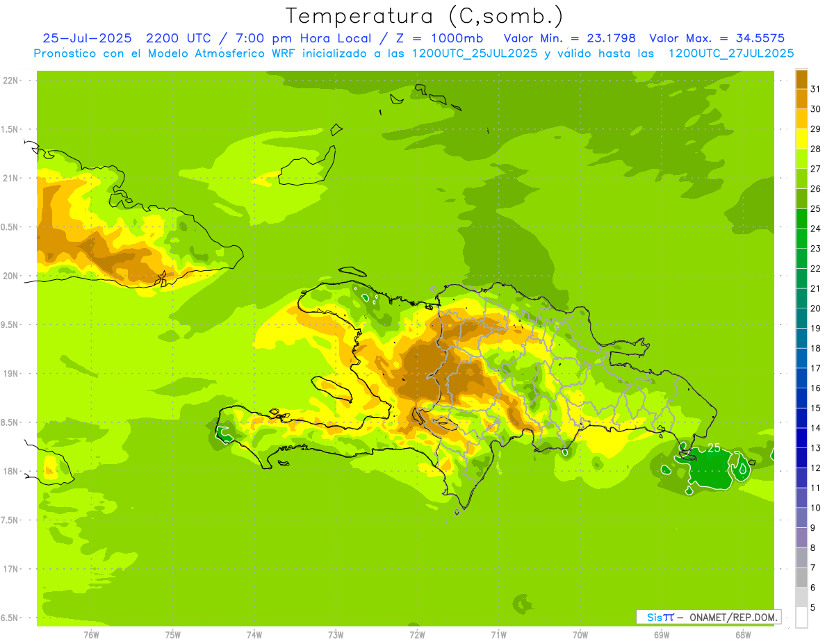Screen dimensions: 834x644
Task: Click the "20N" latitude label
Action: (10, 276)
